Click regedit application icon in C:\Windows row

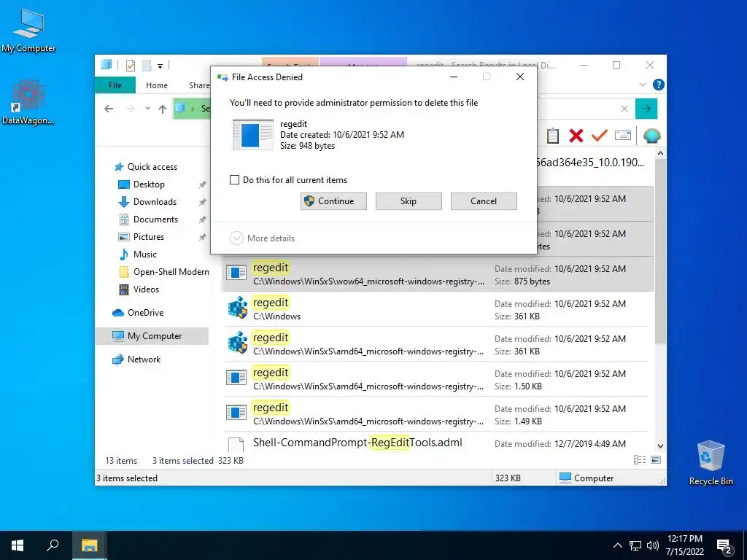tap(237, 308)
